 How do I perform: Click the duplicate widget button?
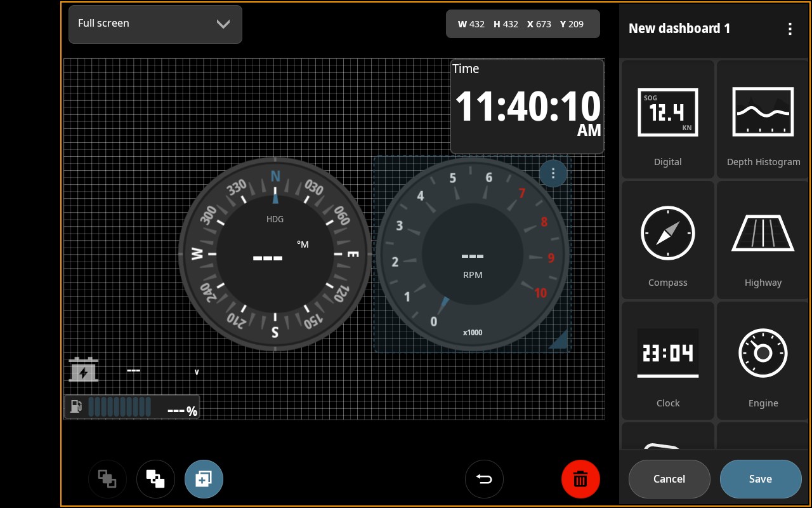[x=204, y=479]
